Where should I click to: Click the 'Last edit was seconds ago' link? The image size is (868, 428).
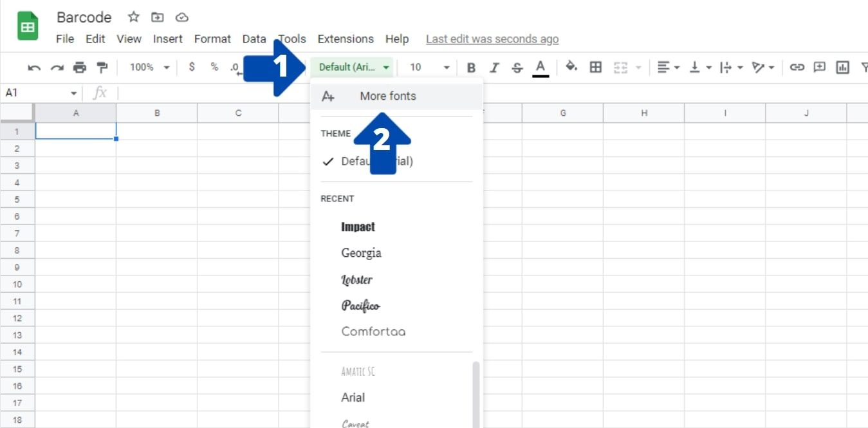pos(492,39)
